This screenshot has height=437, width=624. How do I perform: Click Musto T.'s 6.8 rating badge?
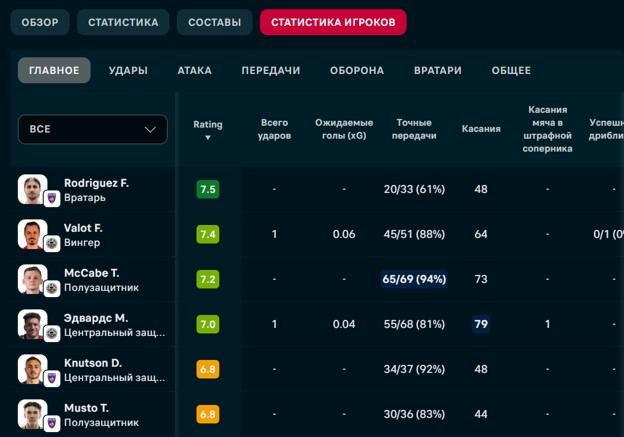[x=208, y=414]
